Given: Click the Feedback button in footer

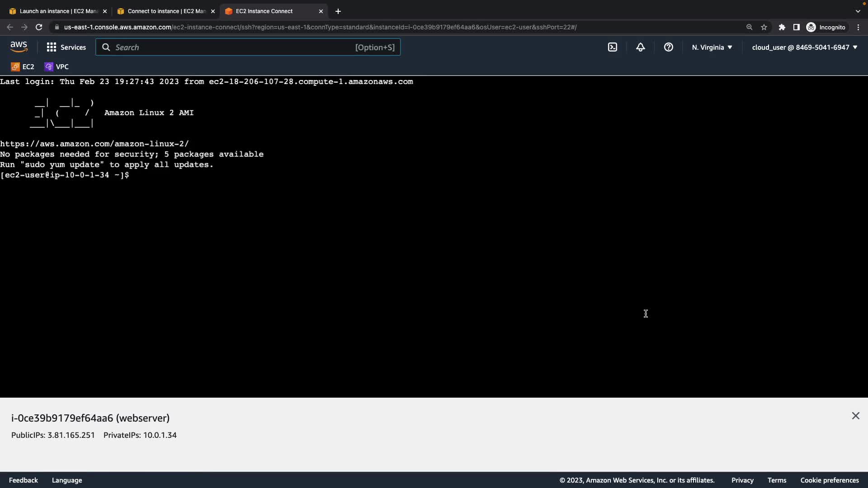Looking at the screenshot, I should 24,480.
